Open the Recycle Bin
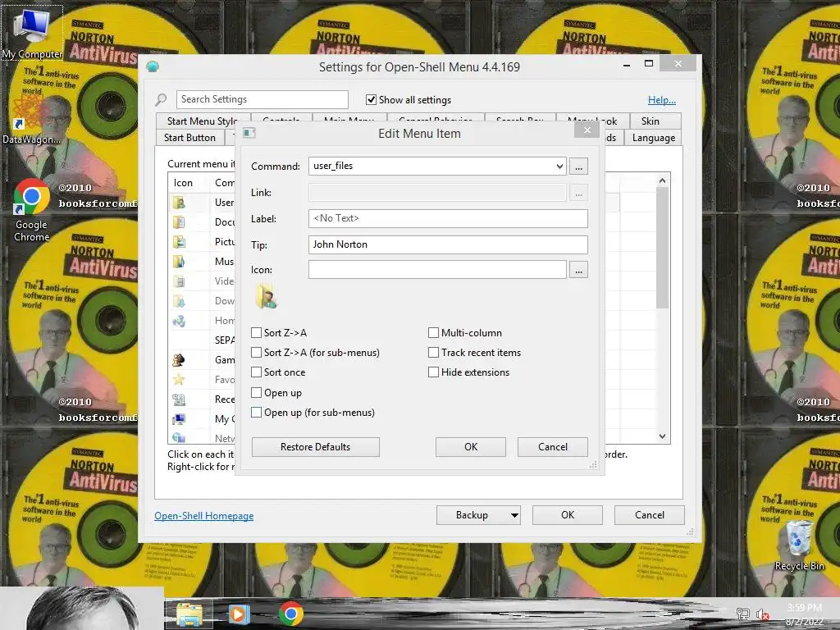The image size is (840, 630). pyautogui.click(x=799, y=546)
